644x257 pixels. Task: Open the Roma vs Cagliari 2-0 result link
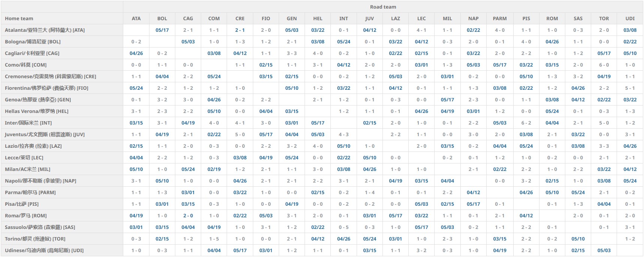pos(188,215)
